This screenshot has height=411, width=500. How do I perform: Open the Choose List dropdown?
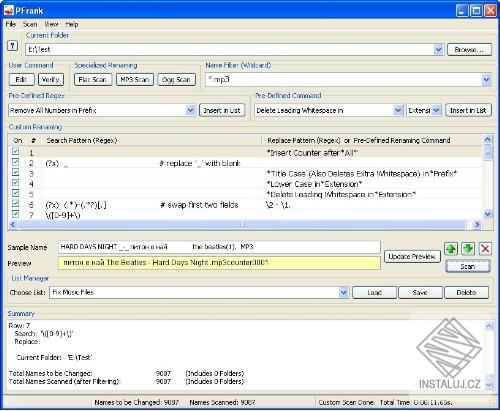343,293
